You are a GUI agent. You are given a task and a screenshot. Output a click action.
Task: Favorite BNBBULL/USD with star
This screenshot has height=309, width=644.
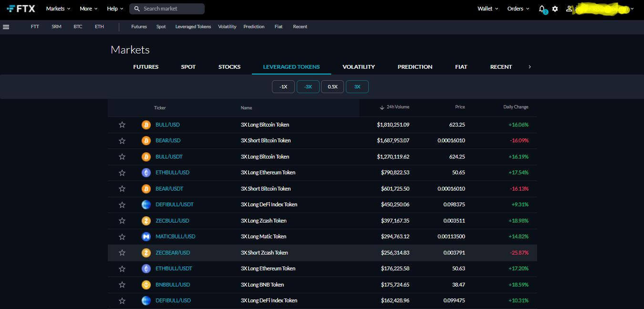[x=122, y=285]
